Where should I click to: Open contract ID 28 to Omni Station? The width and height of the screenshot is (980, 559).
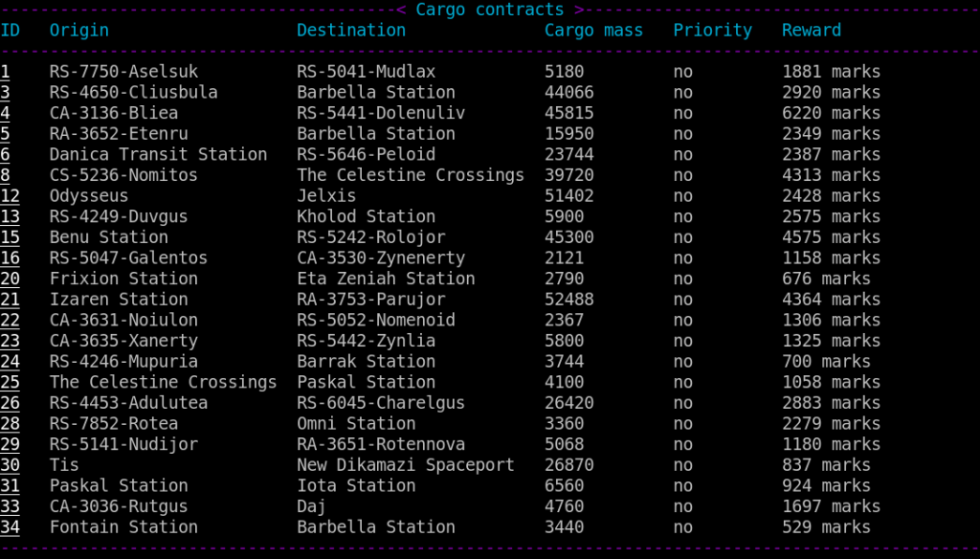(10, 423)
